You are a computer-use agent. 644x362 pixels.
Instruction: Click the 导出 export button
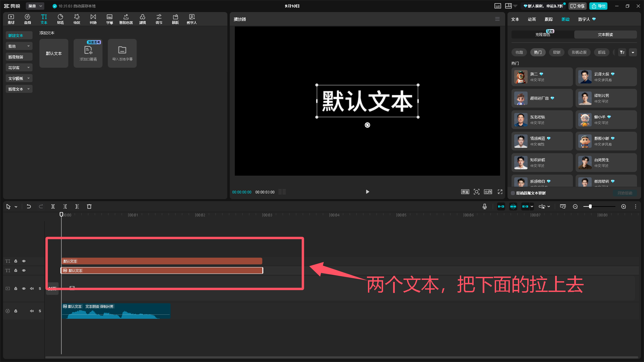598,6
